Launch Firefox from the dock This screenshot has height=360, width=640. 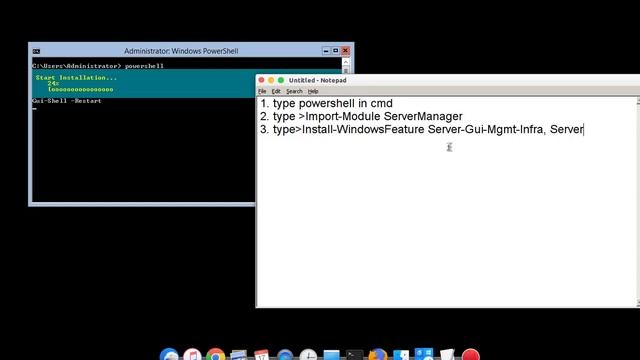tap(378, 355)
